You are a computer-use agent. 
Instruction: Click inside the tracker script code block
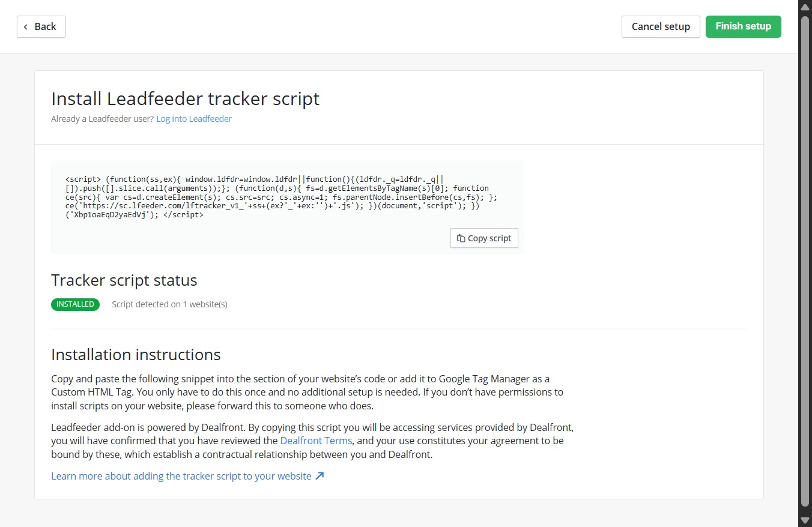288,207
